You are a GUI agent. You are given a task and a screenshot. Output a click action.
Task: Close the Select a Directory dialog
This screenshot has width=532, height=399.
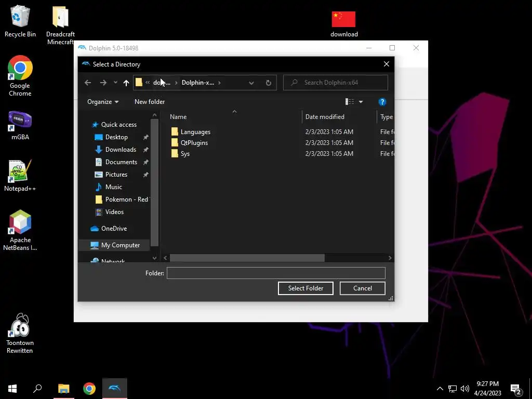pos(386,64)
